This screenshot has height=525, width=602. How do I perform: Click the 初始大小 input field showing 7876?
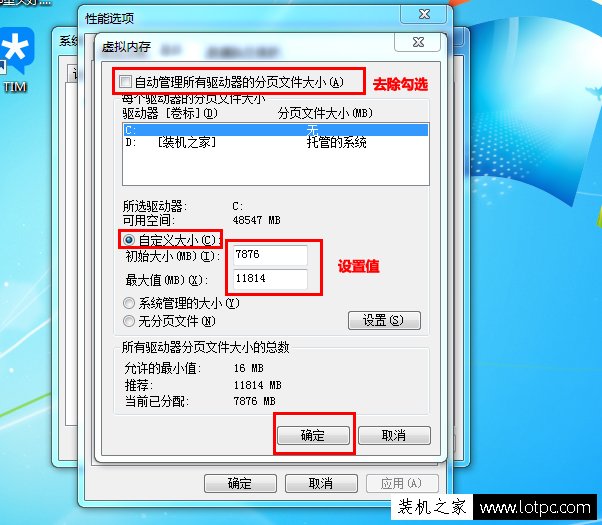coord(270,255)
